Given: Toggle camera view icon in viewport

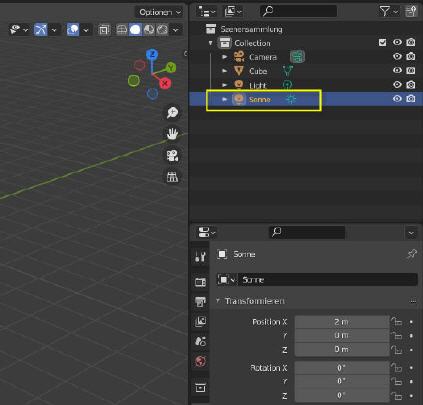Looking at the screenshot, I should coord(172,156).
